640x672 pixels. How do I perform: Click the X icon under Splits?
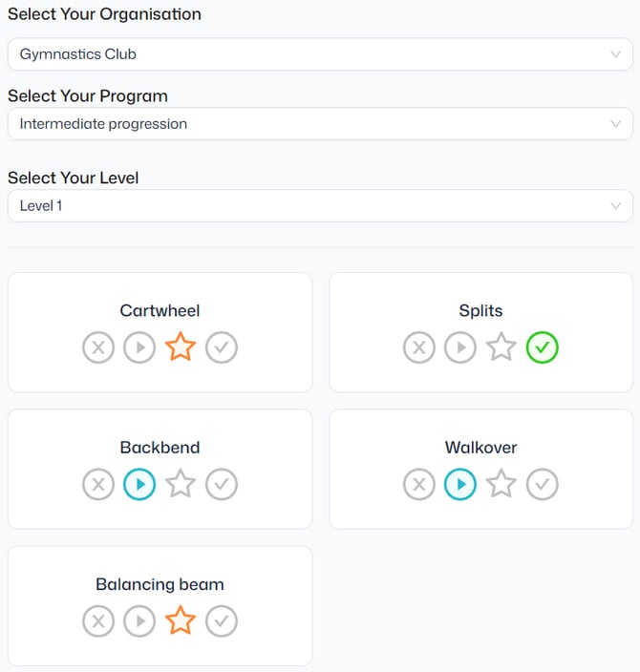pyautogui.click(x=419, y=347)
